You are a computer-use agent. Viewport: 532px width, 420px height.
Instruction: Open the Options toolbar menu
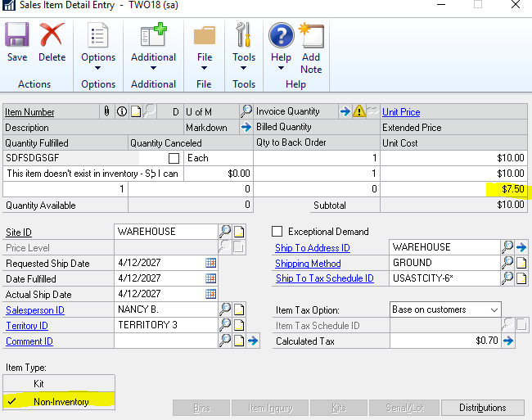[98, 46]
